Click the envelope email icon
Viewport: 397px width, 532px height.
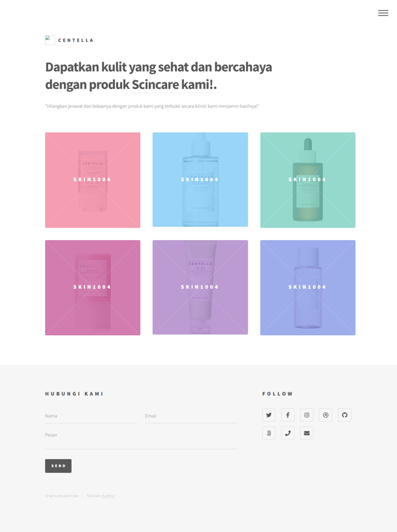point(307,433)
